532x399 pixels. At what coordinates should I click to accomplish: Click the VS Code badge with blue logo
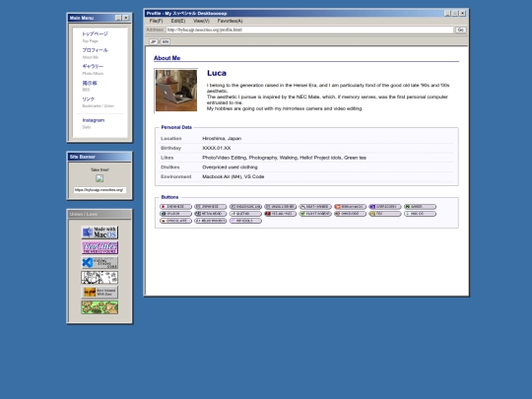100,263
